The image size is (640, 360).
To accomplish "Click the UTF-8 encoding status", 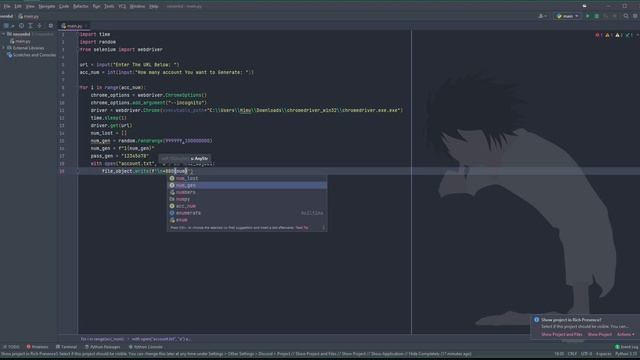I will 586,354.
